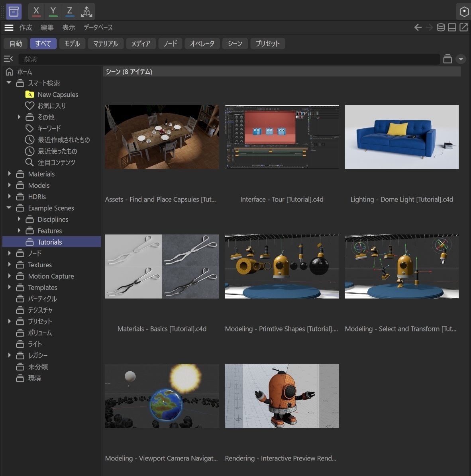
Task: Expand the Disciplines folder
Action: tap(19, 219)
